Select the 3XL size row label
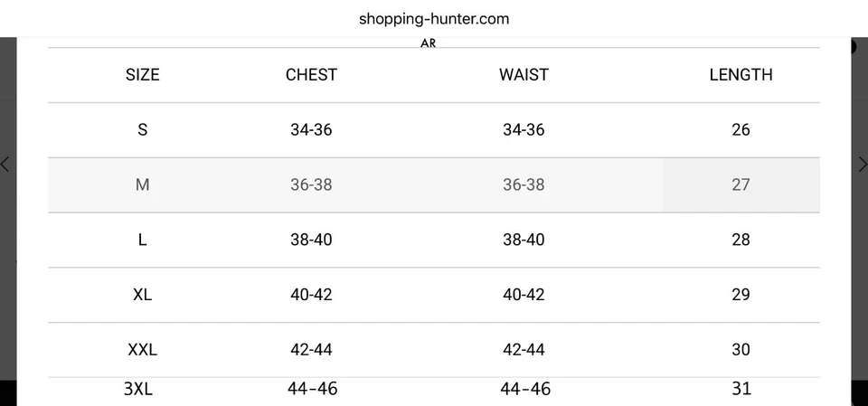Viewport: 868px width, 406px height. [138, 389]
